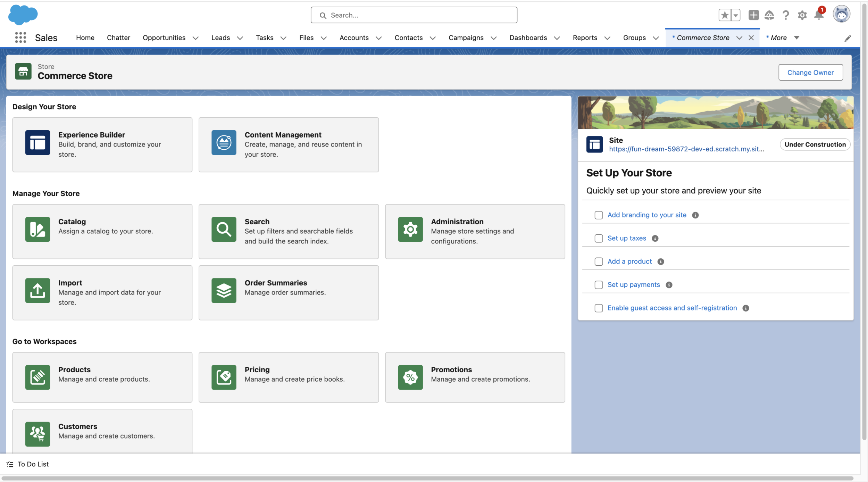The height and width of the screenshot is (482, 868).
Task: Expand the Opportunities tab dropdown chevron
Action: 195,38
